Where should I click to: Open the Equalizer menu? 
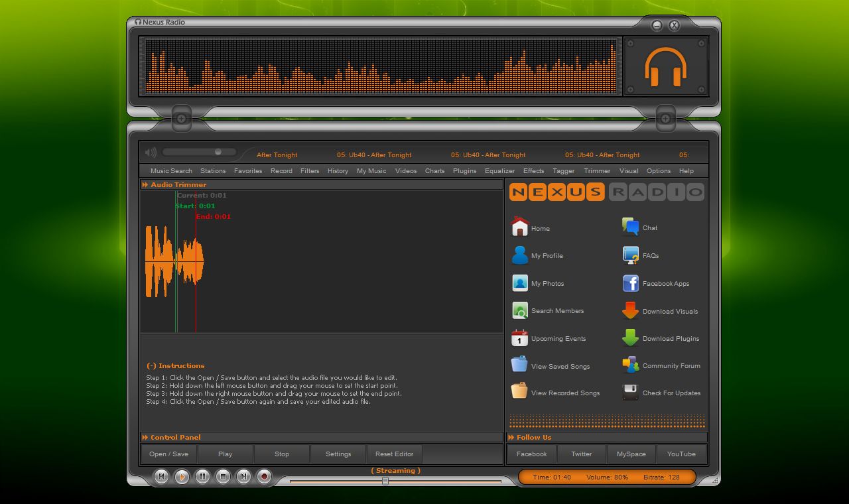[499, 171]
